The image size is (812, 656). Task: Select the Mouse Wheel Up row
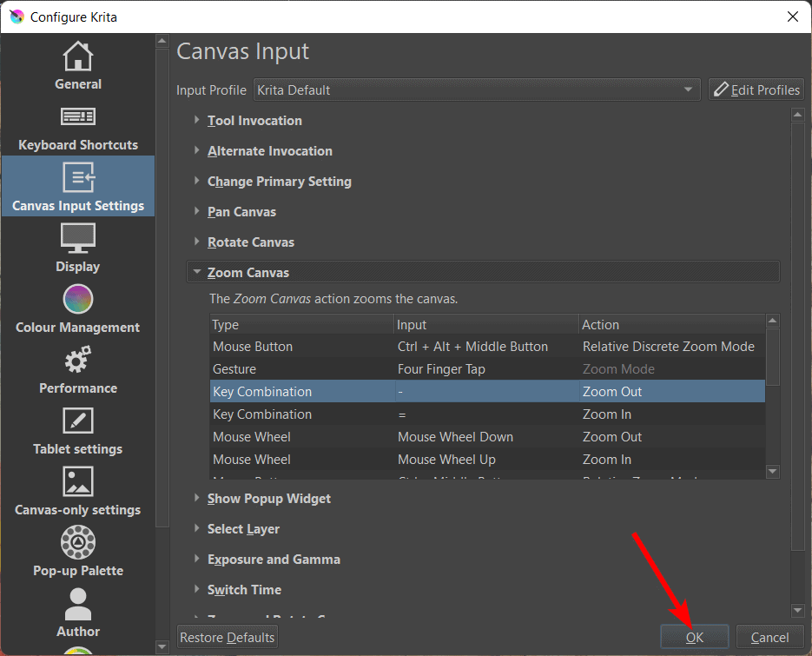(486, 460)
